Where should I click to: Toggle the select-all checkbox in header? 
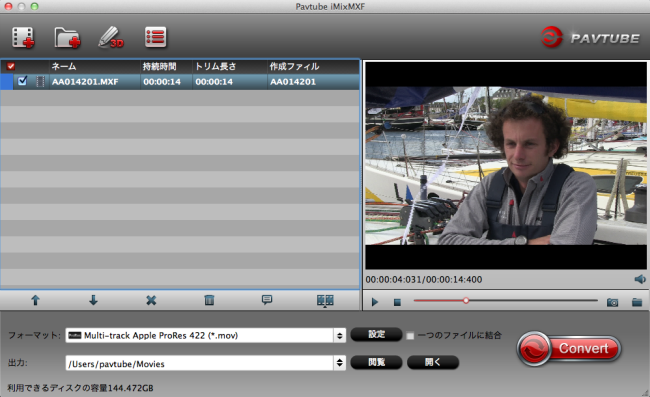[x=11, y=66]
